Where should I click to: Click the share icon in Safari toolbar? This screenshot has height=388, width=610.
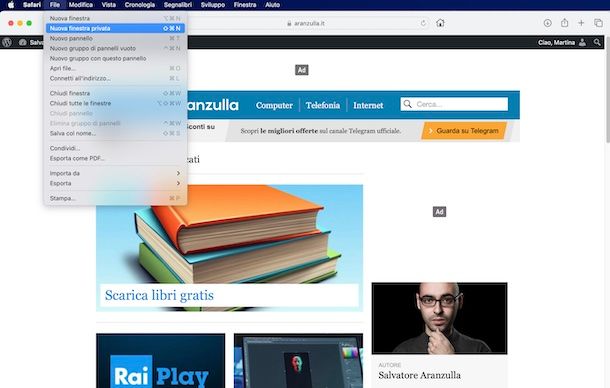coord(564,23)
